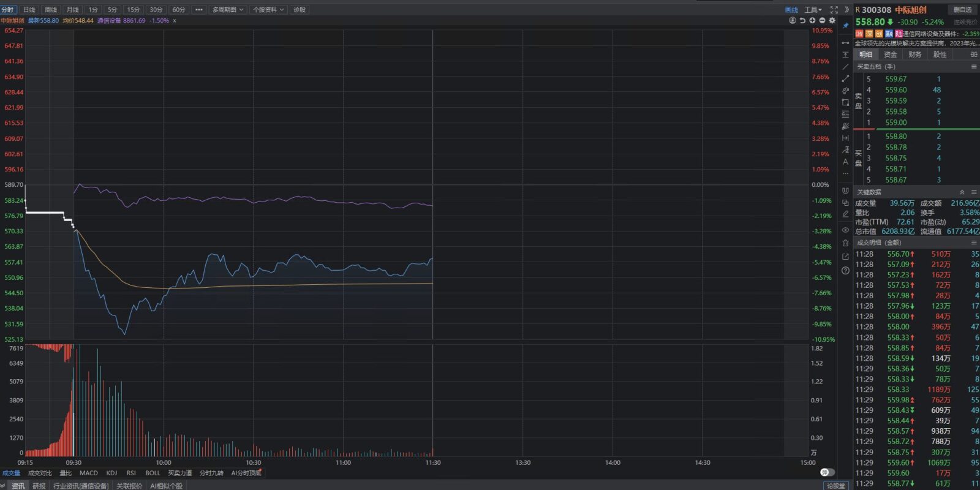Switch to the 日线 daily chart tab
This screenshot has height=490, width=980.
tap(29, 10)
